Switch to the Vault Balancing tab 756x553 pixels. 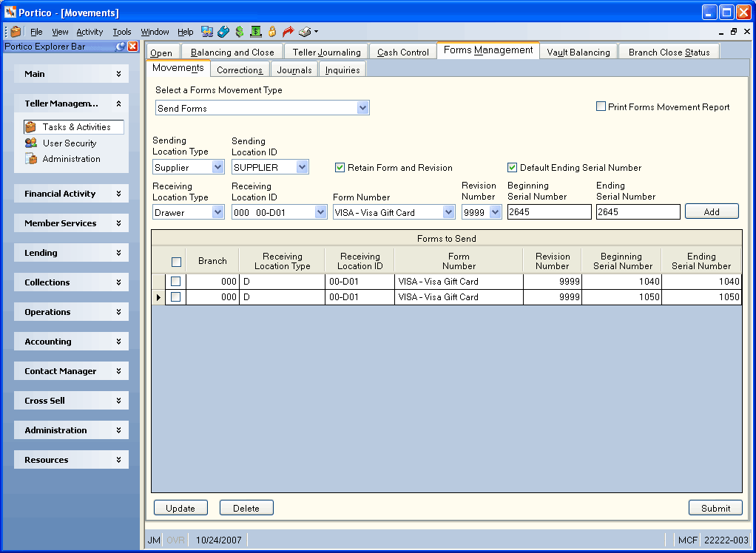(x=578, y=52)
